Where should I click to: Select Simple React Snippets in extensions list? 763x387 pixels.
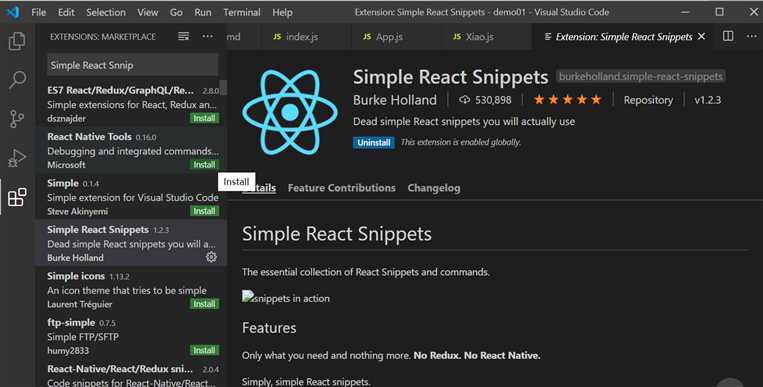(x=131, y=243)
